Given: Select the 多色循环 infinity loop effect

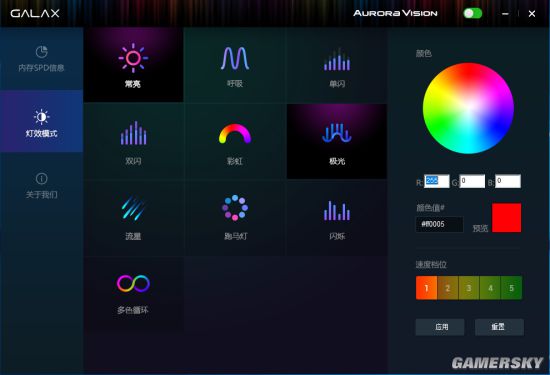Looking at the screenshot, I should [x=133, y=294].
